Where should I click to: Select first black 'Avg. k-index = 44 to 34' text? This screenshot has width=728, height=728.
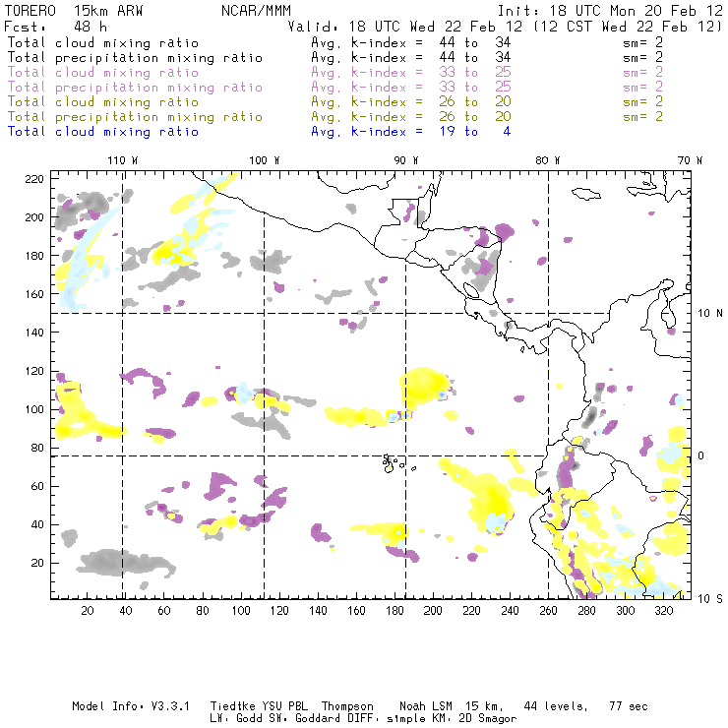click(x=411, y=43)
